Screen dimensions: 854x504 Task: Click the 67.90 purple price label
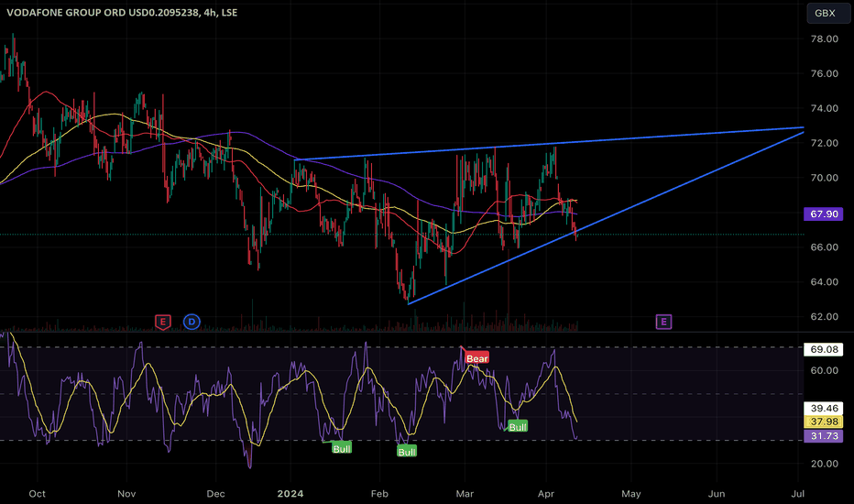point(824,214)
